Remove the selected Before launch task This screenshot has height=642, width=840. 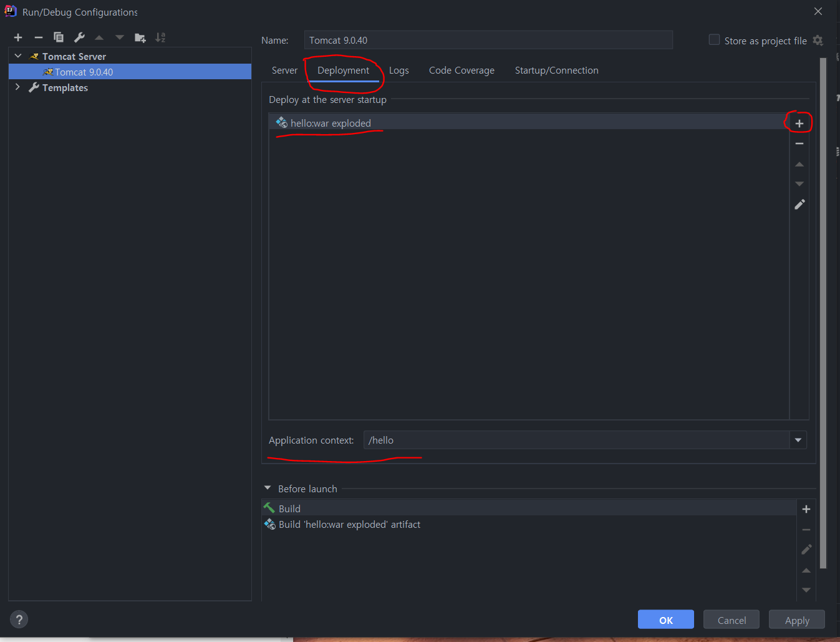806,530
